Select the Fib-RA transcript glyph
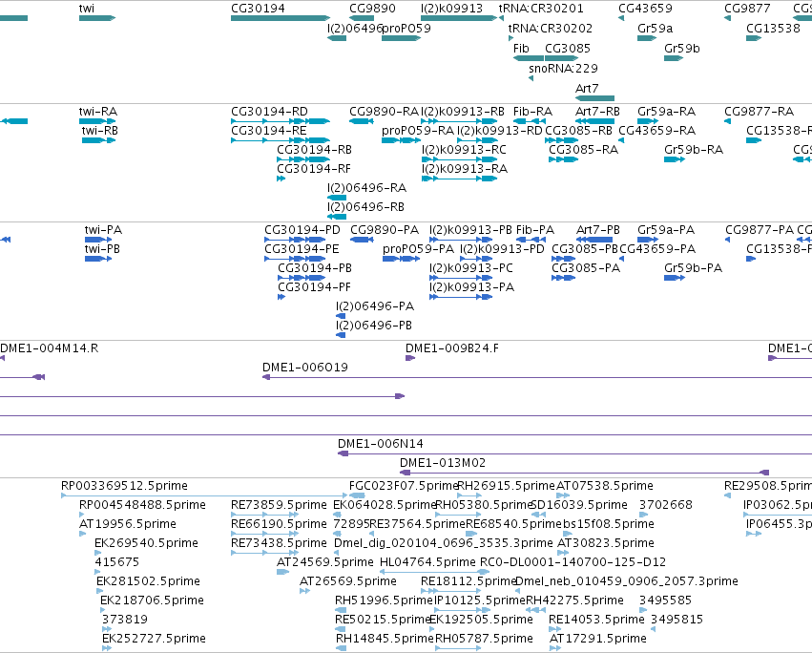812x653 pixels. tap(529, 121)
